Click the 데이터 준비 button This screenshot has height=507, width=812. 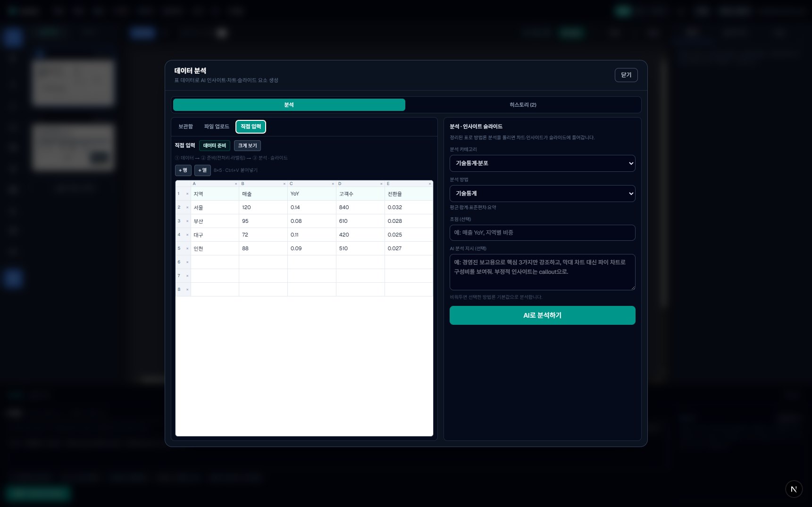click(x=215, y=145)
